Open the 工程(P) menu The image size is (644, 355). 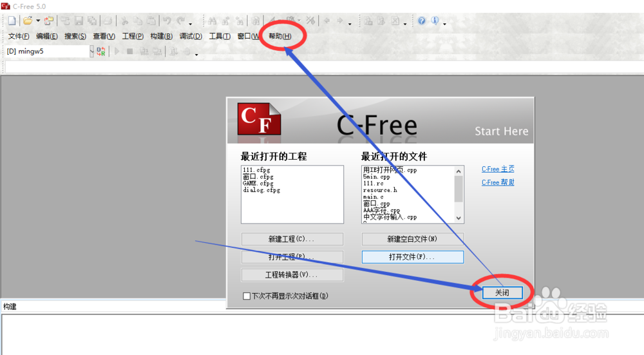coord(133,36)
